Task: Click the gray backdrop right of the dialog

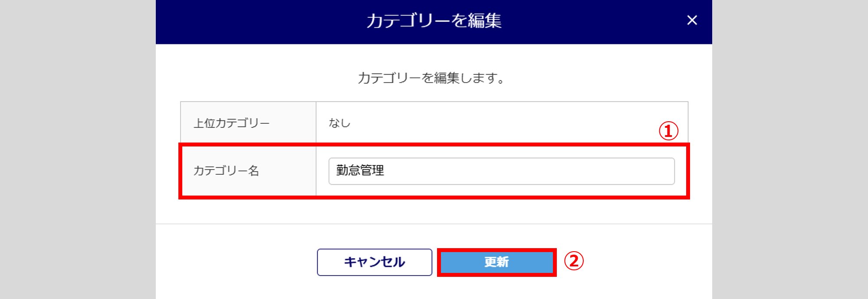Action: (790, 149)
